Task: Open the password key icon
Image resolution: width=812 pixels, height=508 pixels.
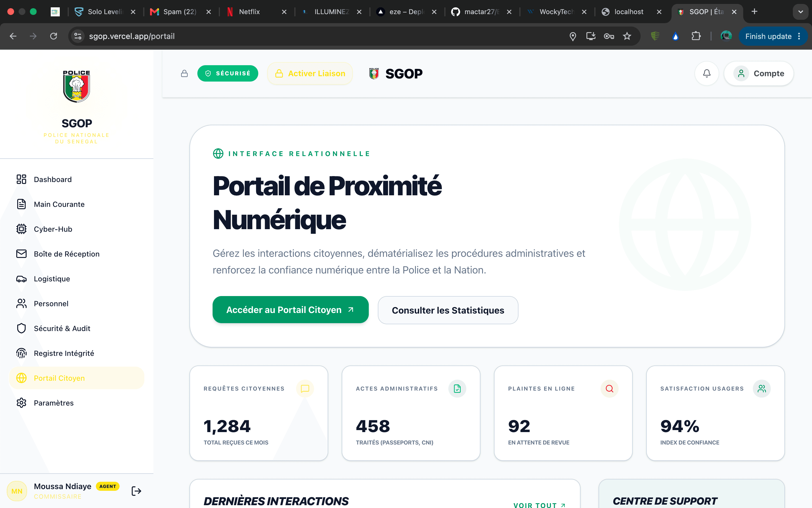Action: click(x=609, y=36)
